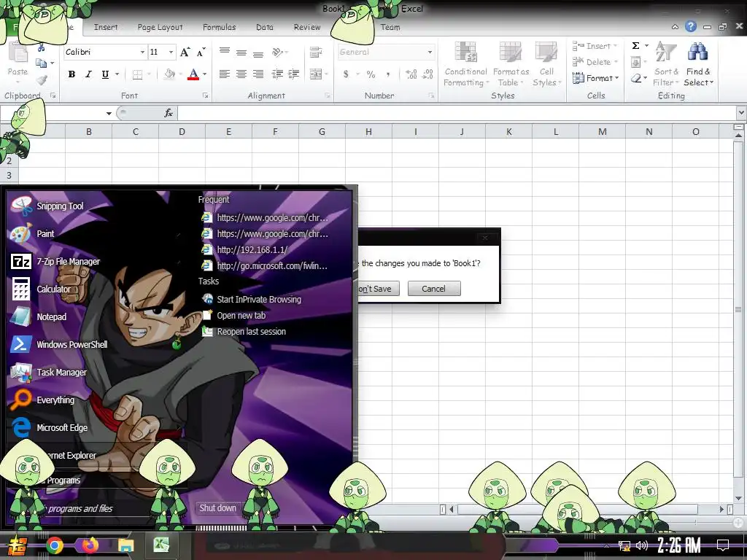Screen dimensions: 747x560
Task: Open Firefox from the taskbar
Action: point(90,545)
